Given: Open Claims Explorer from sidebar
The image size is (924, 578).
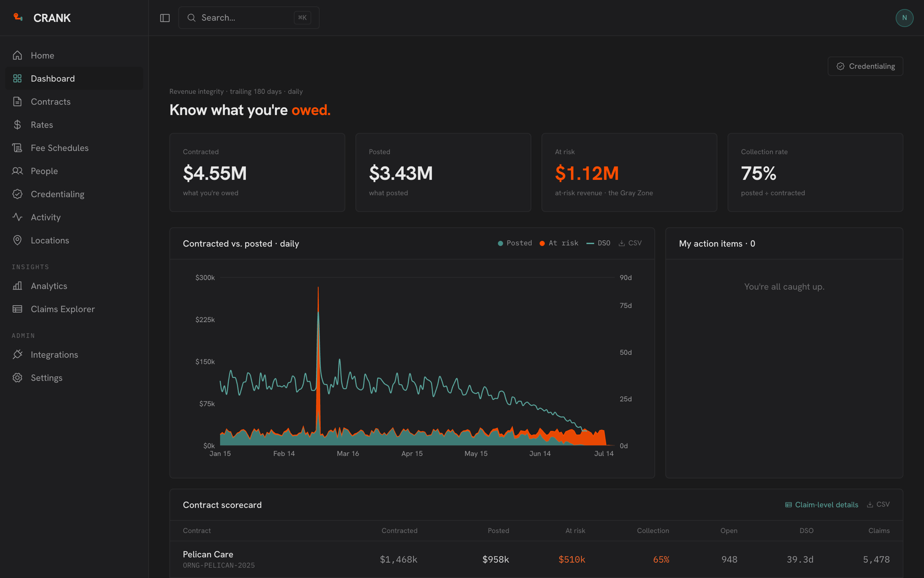Looking at the screenshot, I should [x=74, y=309].
